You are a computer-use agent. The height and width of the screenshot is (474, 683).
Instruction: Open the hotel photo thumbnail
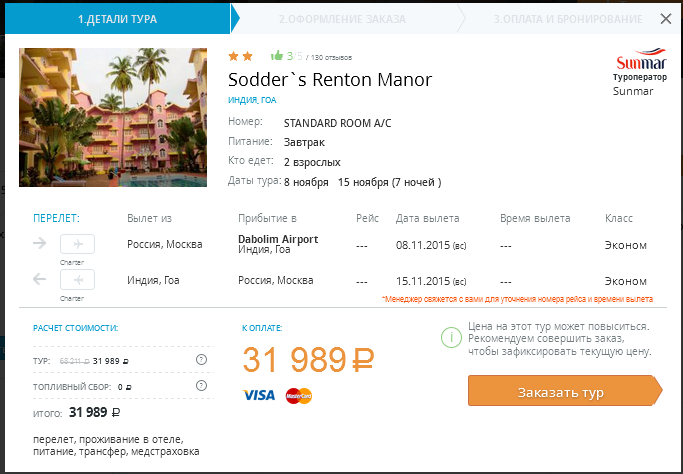coord(113,117)
